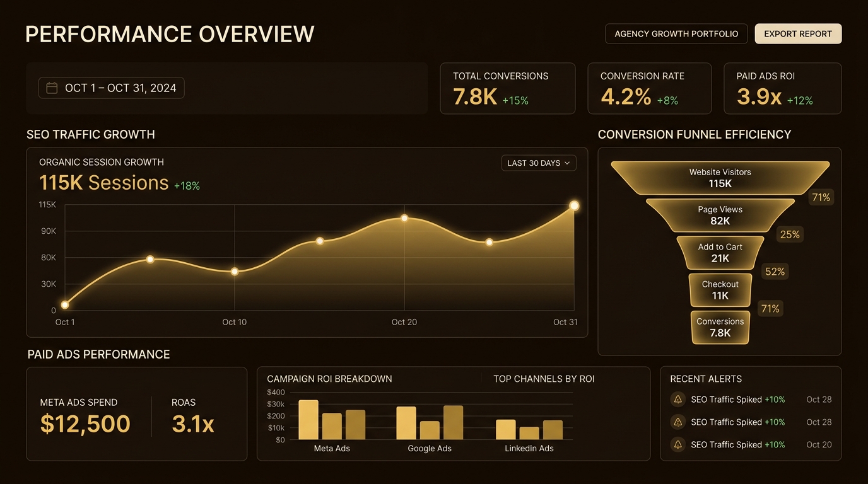The height and width of the screenshot is (484, 868).
Task: Click the tallest Google Ads bar
Action: (x=453, y=422)
